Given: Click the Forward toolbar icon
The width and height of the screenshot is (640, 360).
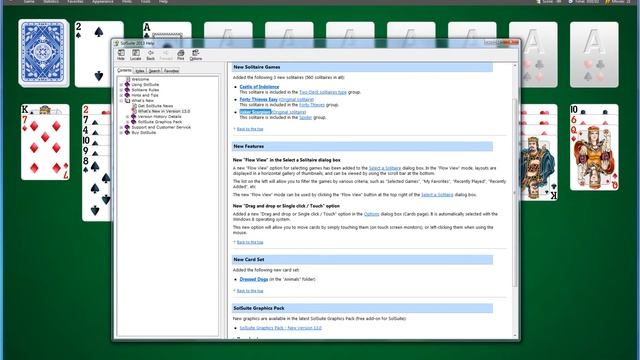Looking at the screenshot, I should tap(166, 55).
